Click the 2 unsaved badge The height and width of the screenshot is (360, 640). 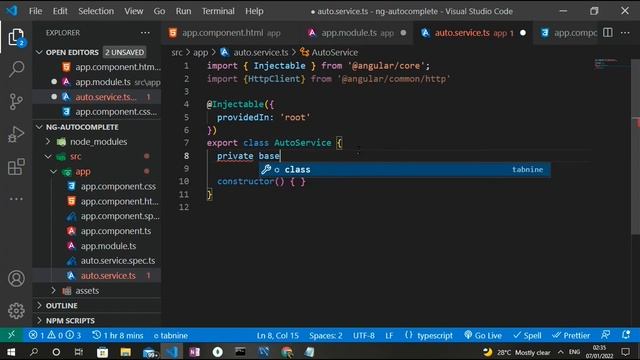point(124,52)
